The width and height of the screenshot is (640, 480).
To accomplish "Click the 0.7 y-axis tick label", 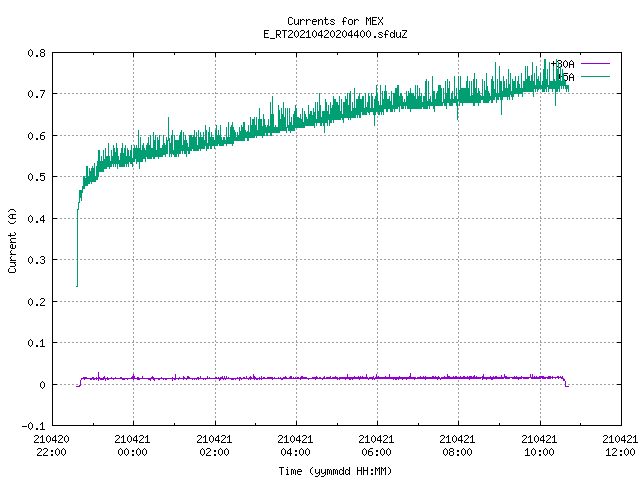I will [36, 94].
